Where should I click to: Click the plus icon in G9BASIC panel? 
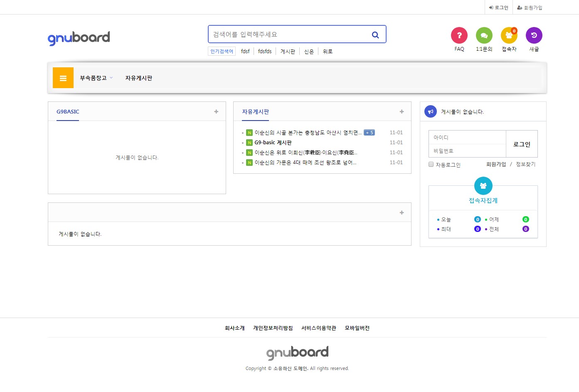coord(216,111)
